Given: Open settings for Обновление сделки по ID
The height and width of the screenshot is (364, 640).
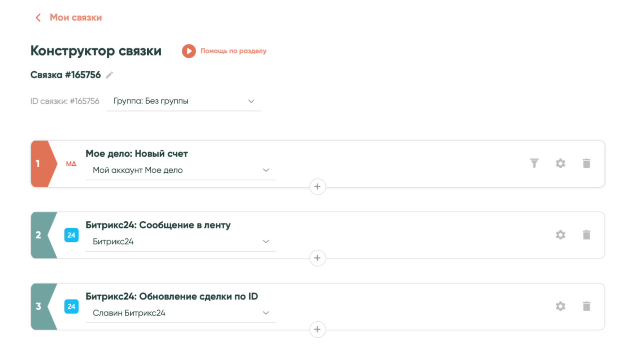Looking at the screenshot, I should coord(560,306).
